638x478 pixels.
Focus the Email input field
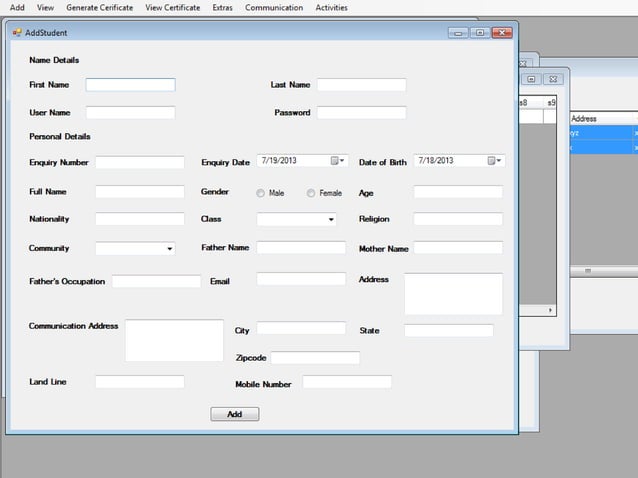coord(301,279)
